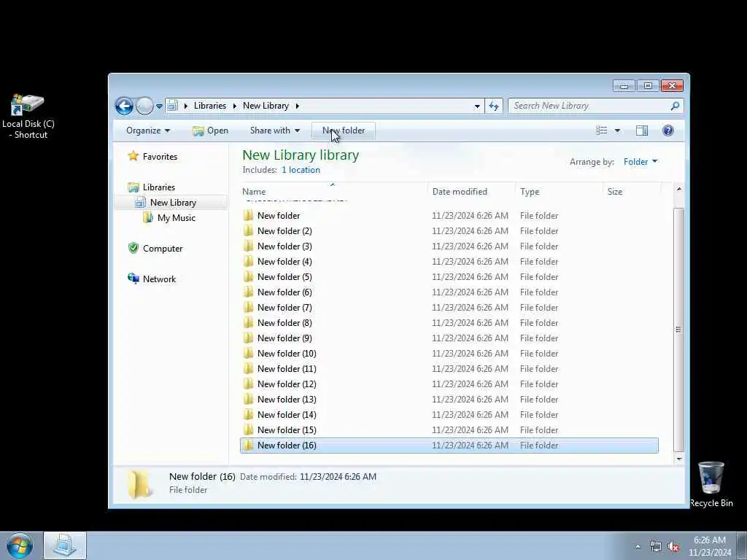Select New folder (4) folder icon
747x560 pixels.
tap(248, 262)
